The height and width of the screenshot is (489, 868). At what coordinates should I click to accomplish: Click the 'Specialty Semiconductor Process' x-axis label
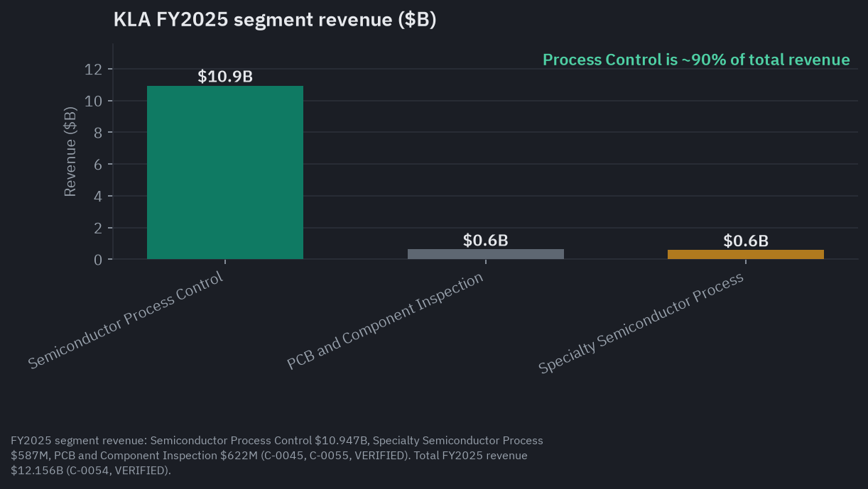tap(641, 323)
